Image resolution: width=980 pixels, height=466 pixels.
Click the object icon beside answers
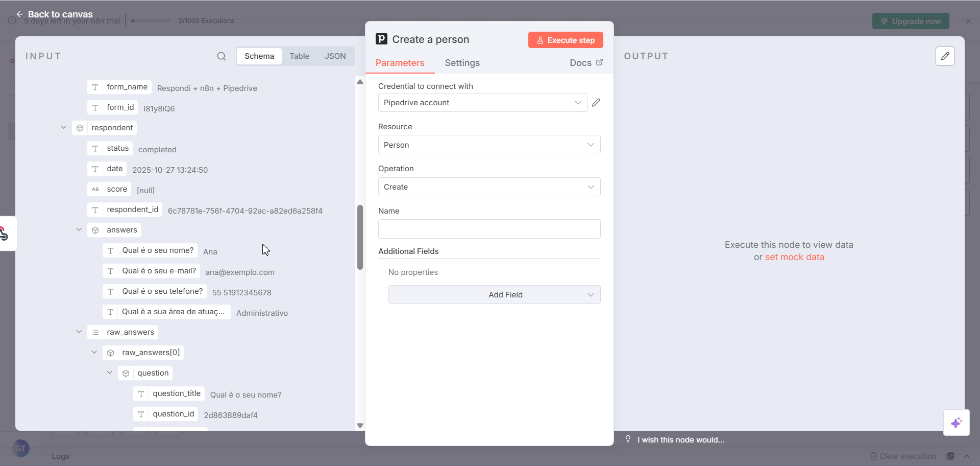point(95,230)
